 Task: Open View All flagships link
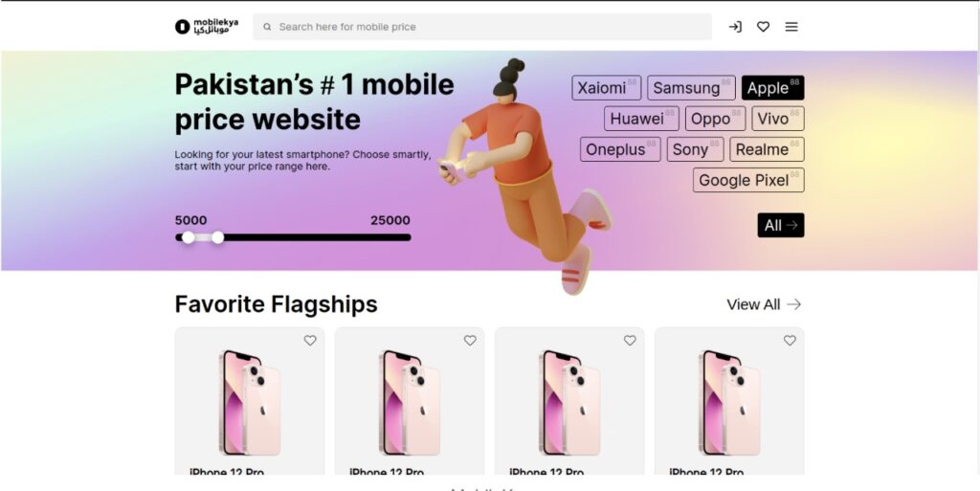(x=764, y=304)
